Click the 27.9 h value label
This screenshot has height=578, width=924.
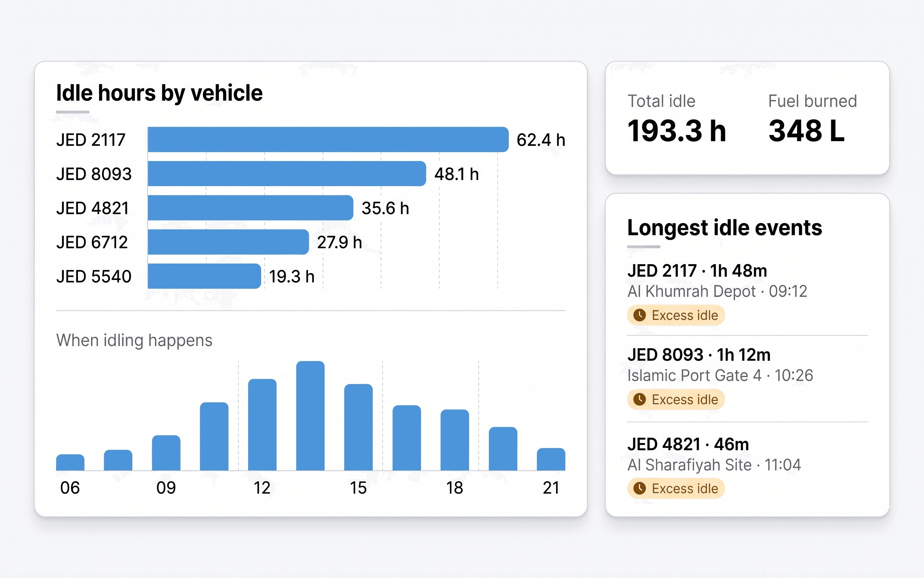339,242
